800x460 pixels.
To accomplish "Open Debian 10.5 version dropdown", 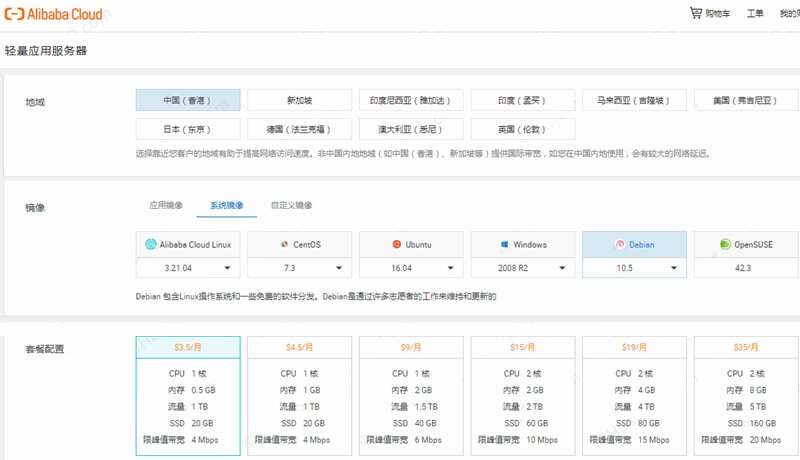I will [634, 268].
